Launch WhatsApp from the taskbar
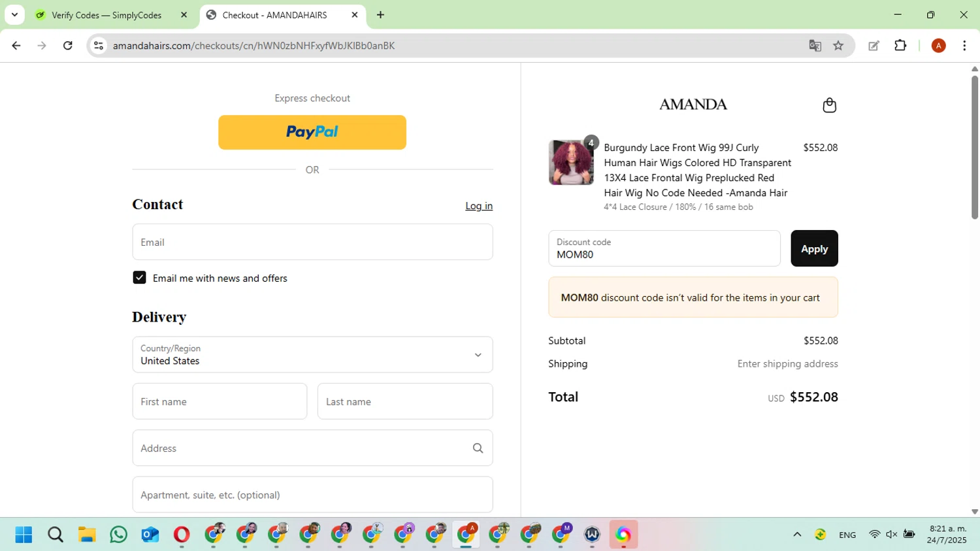The image size is (980, 551). coord(118,535)
